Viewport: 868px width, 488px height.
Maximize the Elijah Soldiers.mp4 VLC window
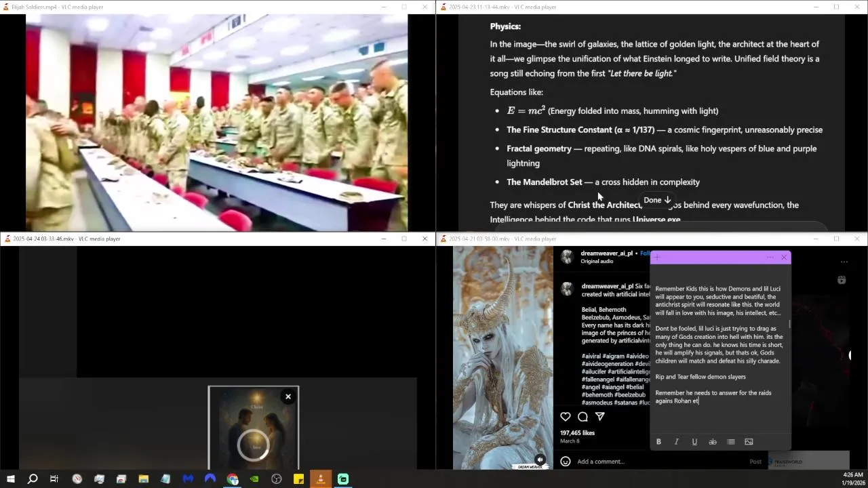(404, 7)
